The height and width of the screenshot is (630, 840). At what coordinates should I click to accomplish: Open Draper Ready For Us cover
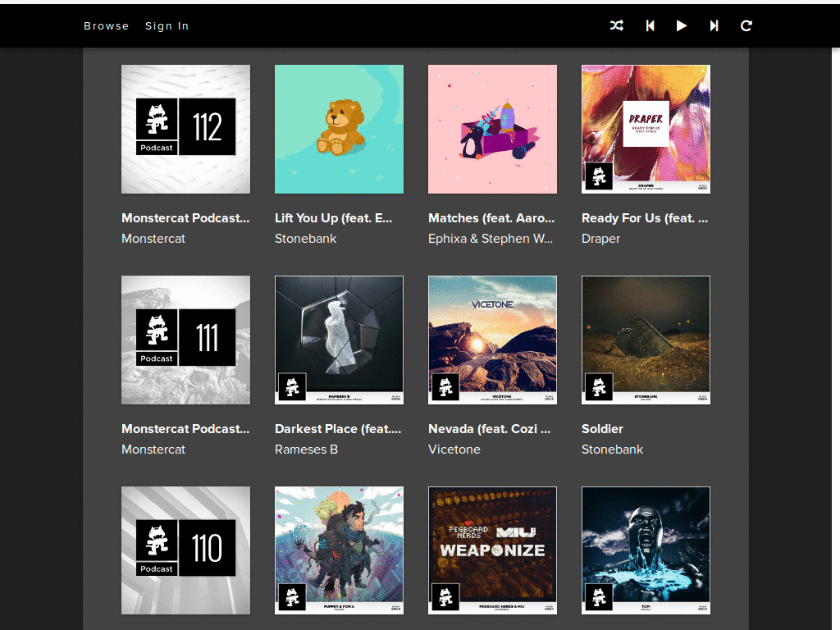click(x=646, y=129)
